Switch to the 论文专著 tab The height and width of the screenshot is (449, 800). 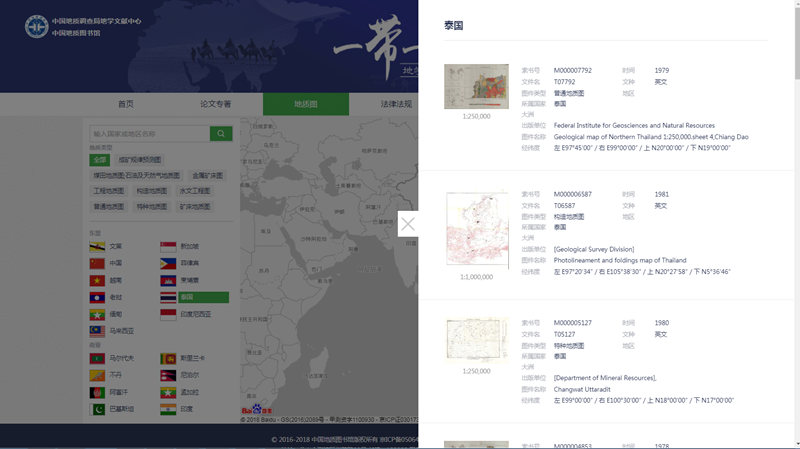tap(215, 104)
